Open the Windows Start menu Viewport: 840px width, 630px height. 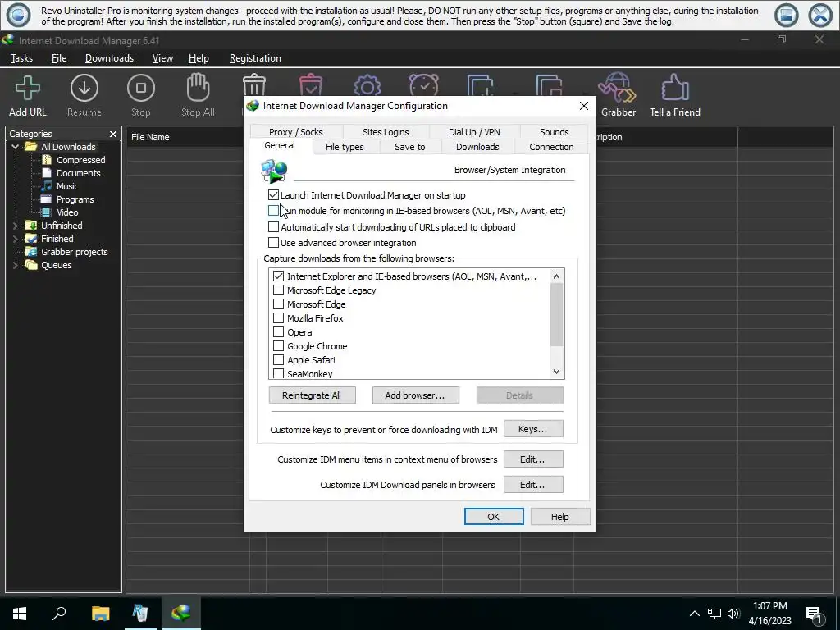20,613
